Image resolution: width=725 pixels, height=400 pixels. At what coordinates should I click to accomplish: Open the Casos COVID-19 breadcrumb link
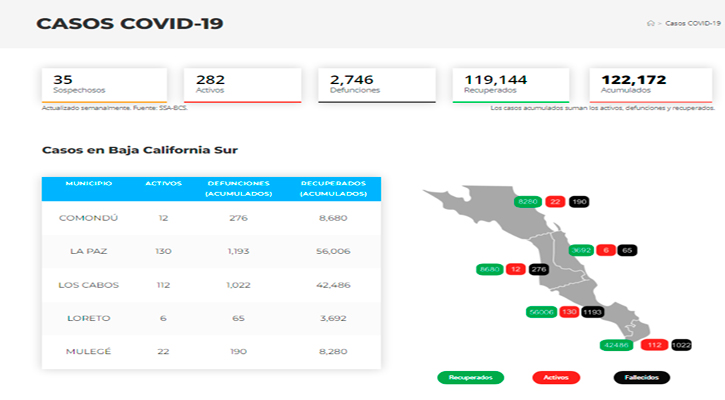693,23
